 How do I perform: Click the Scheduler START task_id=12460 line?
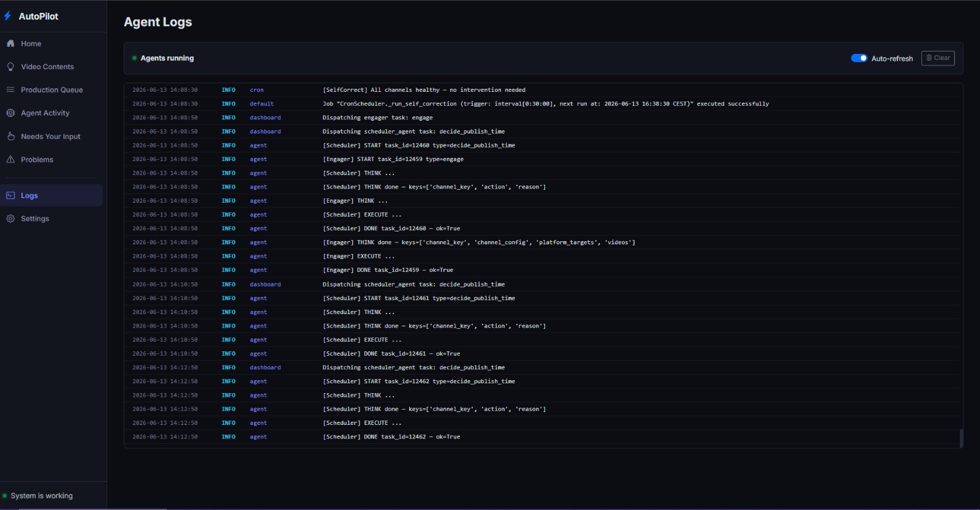(x=419, y=146)
